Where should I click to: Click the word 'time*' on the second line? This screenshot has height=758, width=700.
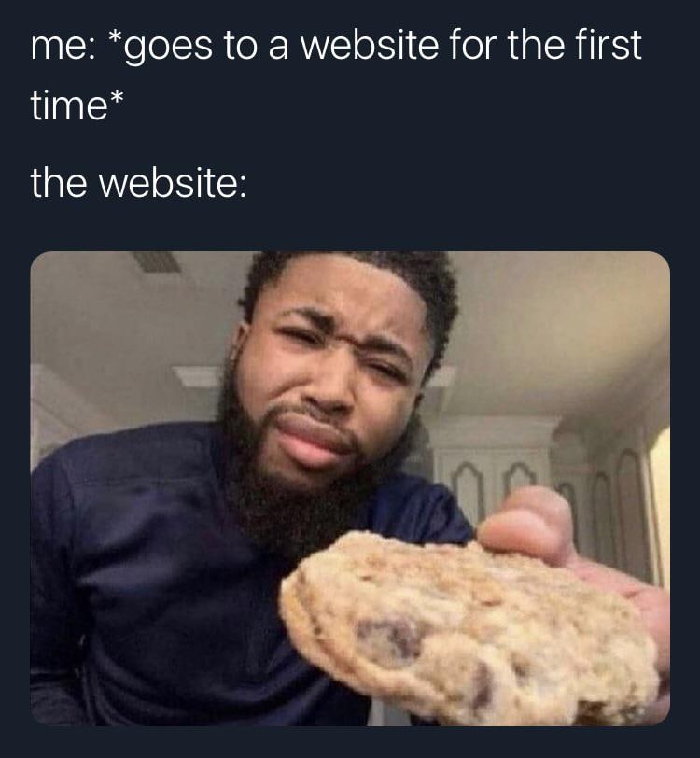(77, 104)
